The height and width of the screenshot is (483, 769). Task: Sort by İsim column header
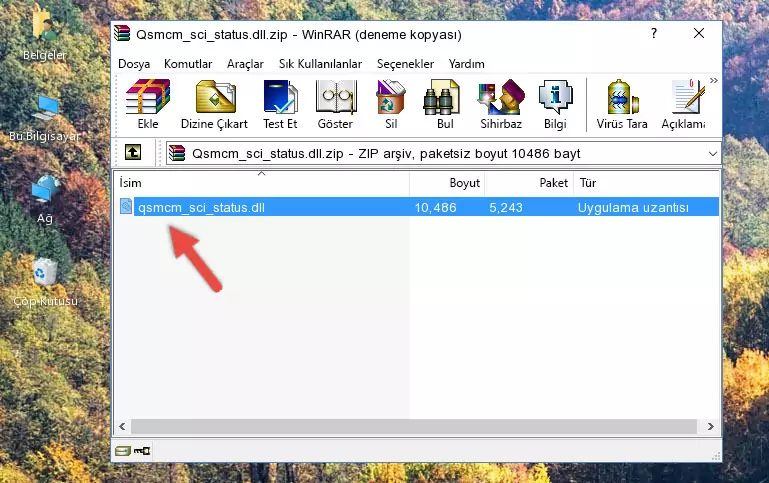(262, 183)
